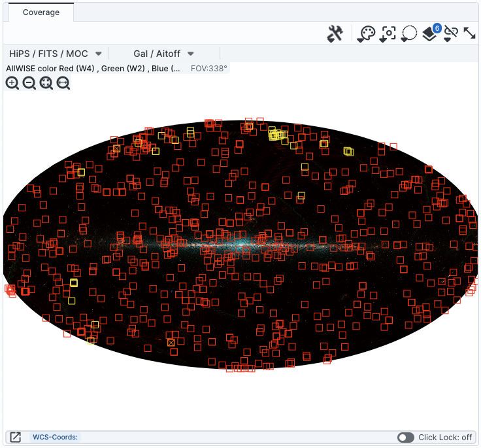Click the bright galactic center in the sky map
The height and width of the screenshot is (448, 481).
point(241,245)
